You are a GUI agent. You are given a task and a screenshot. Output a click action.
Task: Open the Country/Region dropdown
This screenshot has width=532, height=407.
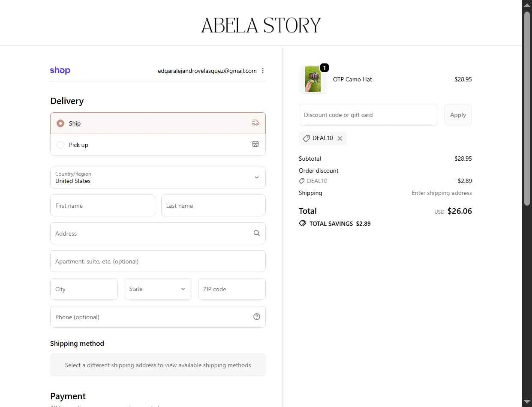pos(158,177)
